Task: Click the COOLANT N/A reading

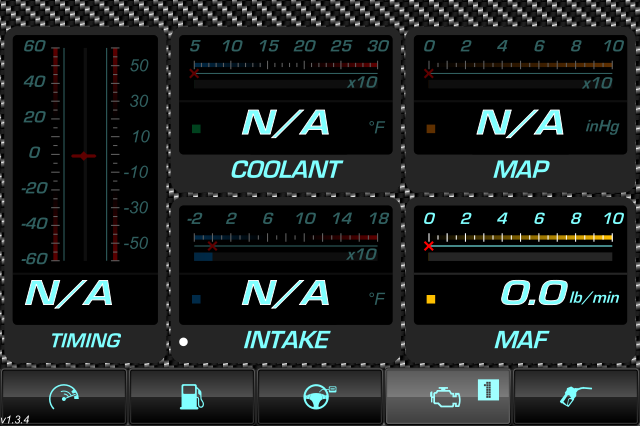Action: [285, 122]
